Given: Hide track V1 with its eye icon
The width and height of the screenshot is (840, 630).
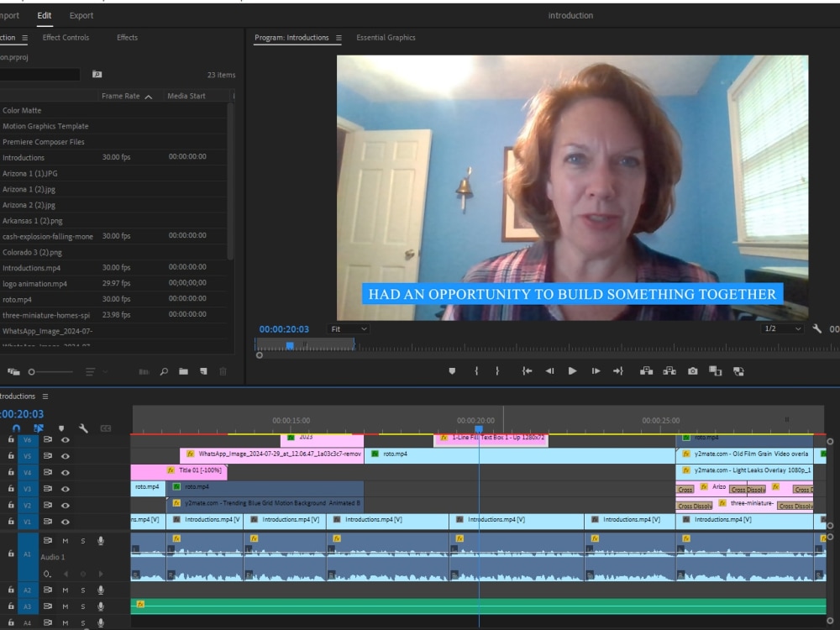Looking at the screenshot, I should (66, 522).
